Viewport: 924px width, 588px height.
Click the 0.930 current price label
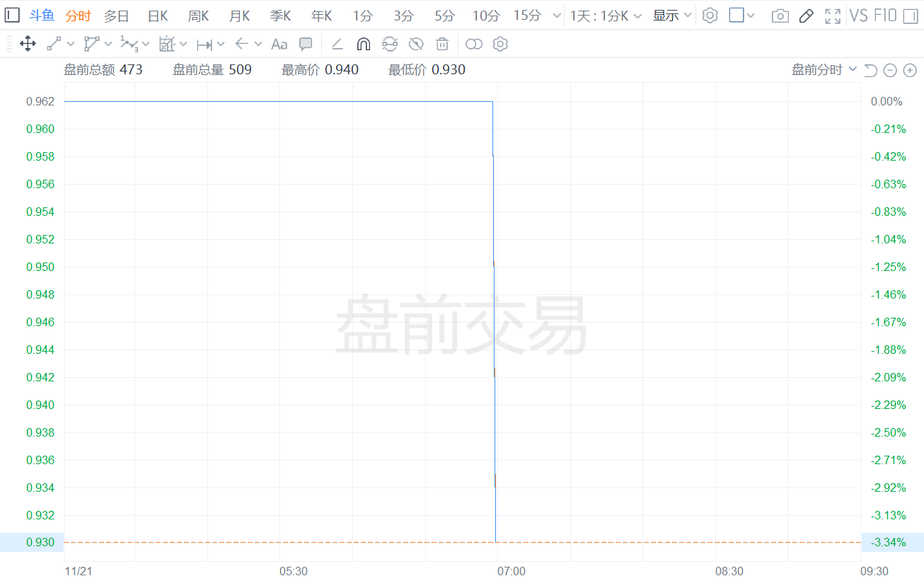pyautogui.click(x=40, y=542)
